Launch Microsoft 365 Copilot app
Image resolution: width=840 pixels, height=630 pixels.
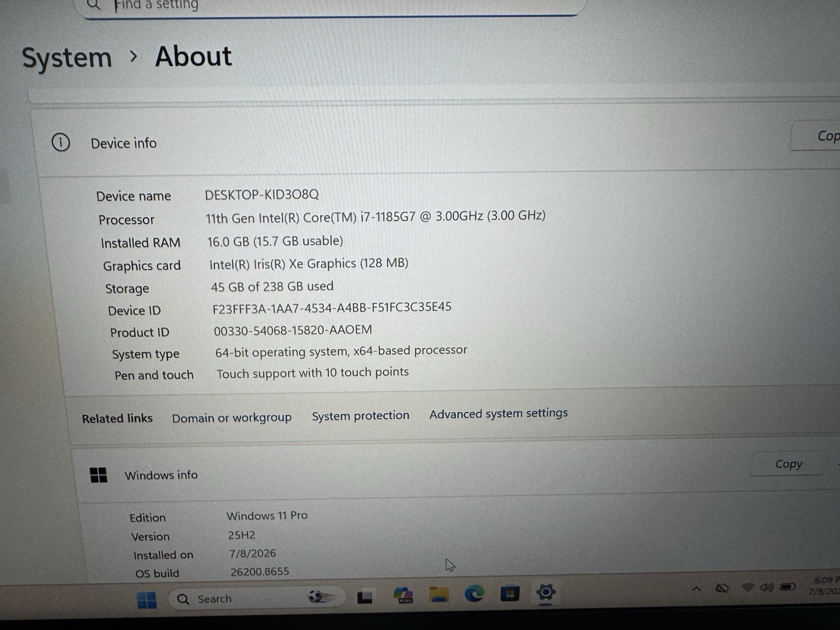tap(403, 595)
